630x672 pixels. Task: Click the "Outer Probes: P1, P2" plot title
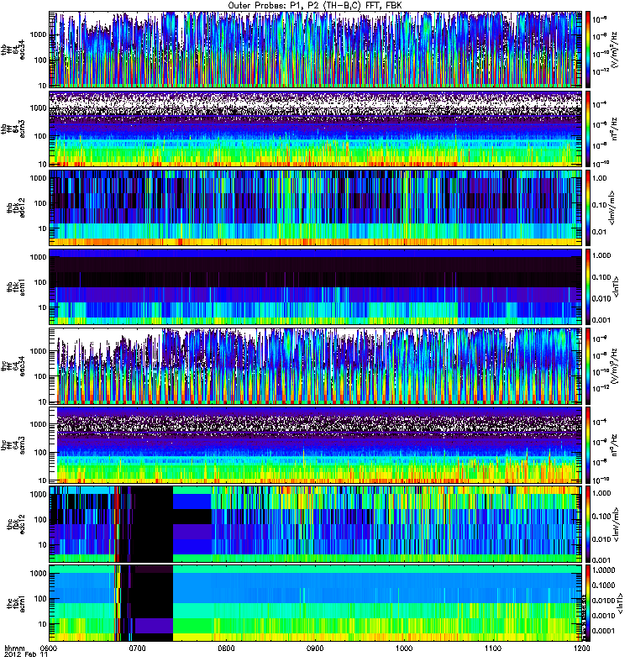[x=315, y=5]
